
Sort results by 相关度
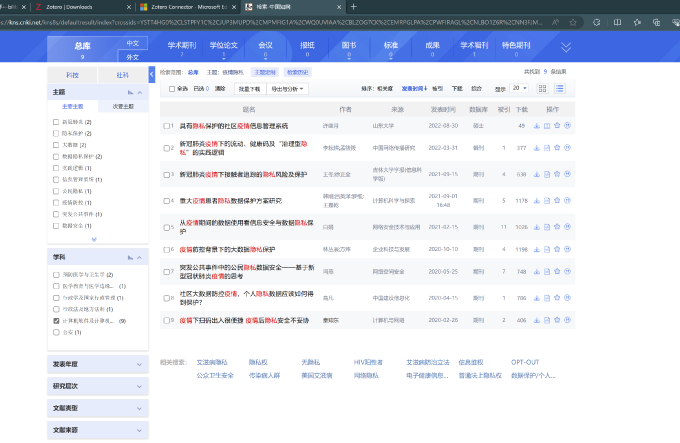(x=385, y=88)
